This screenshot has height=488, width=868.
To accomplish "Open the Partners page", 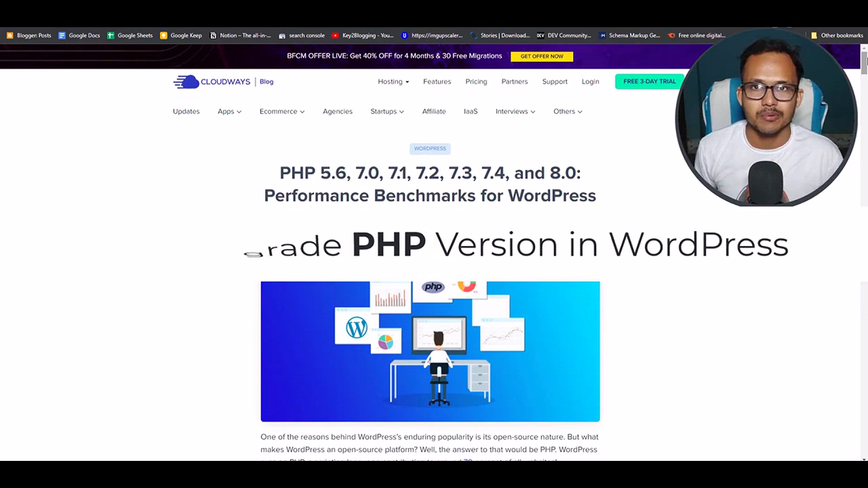I will pos(514,82).
